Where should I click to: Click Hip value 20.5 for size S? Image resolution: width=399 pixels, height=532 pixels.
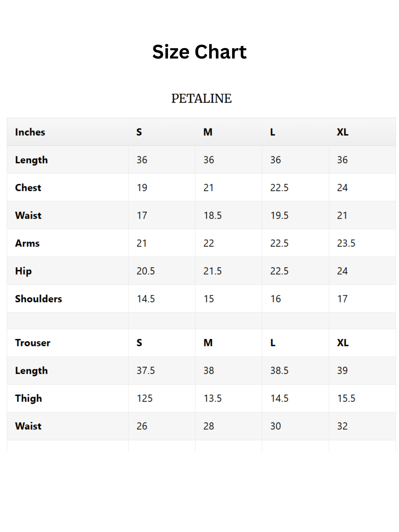click(x=146, y=271)
